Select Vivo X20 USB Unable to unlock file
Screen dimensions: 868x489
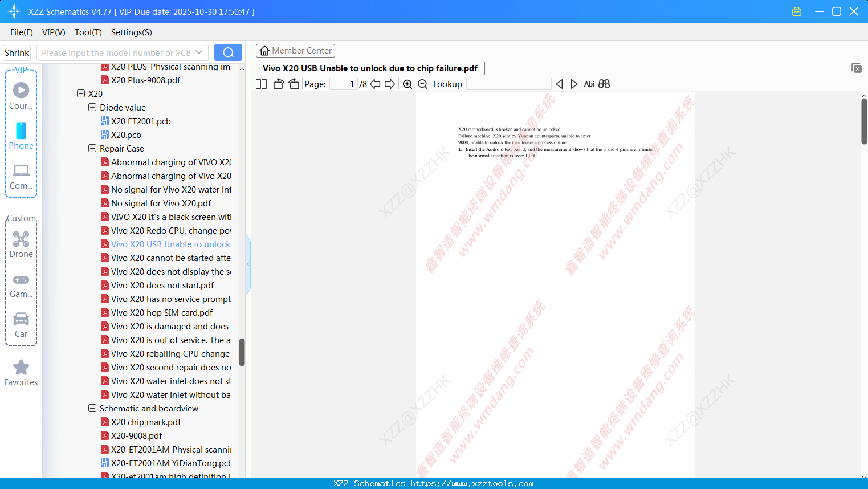[x=165, y=244]
